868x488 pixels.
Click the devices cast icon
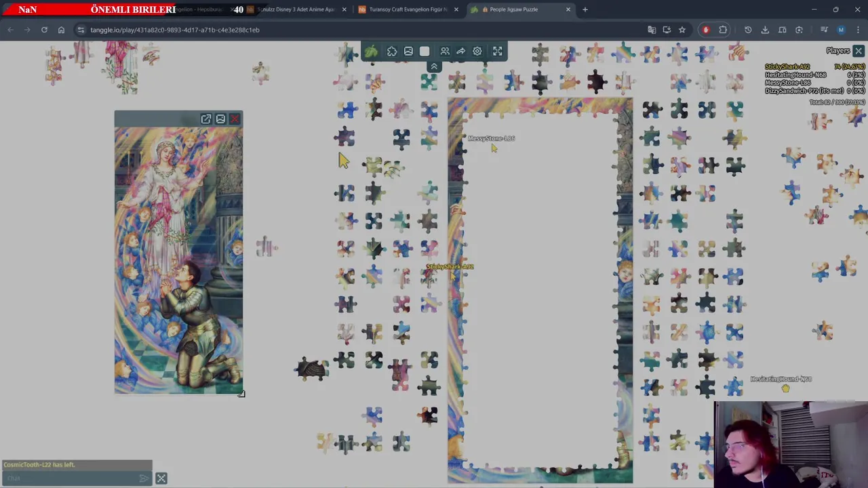[782, 30]
